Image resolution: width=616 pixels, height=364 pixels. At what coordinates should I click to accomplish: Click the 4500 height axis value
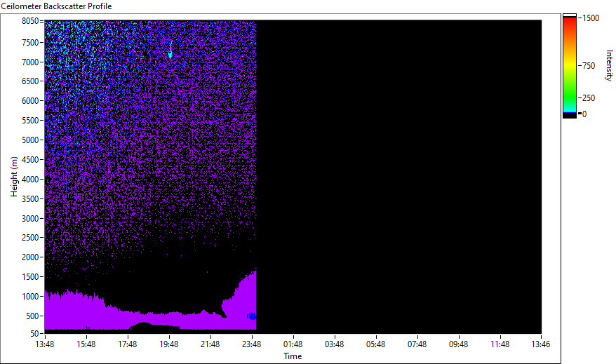point(30,160)
